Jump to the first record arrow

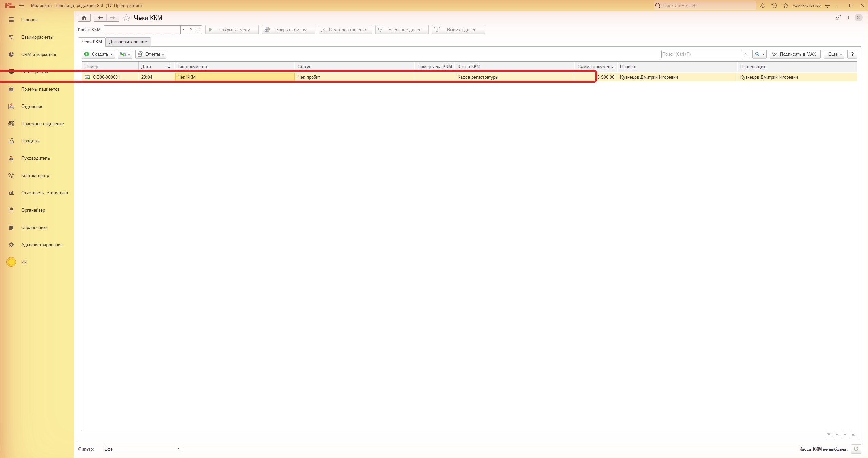point(829,435)
